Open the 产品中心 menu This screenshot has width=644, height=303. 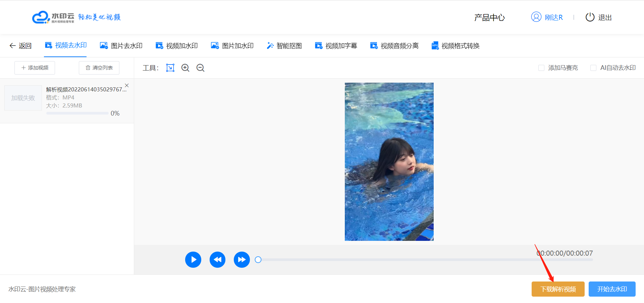(489, 17)
